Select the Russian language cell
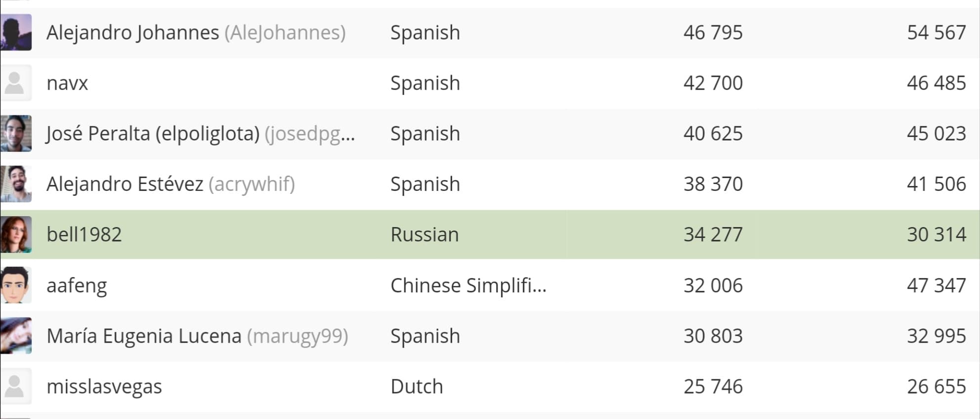Viewport: 980px width, 419px height. (425, 234)
